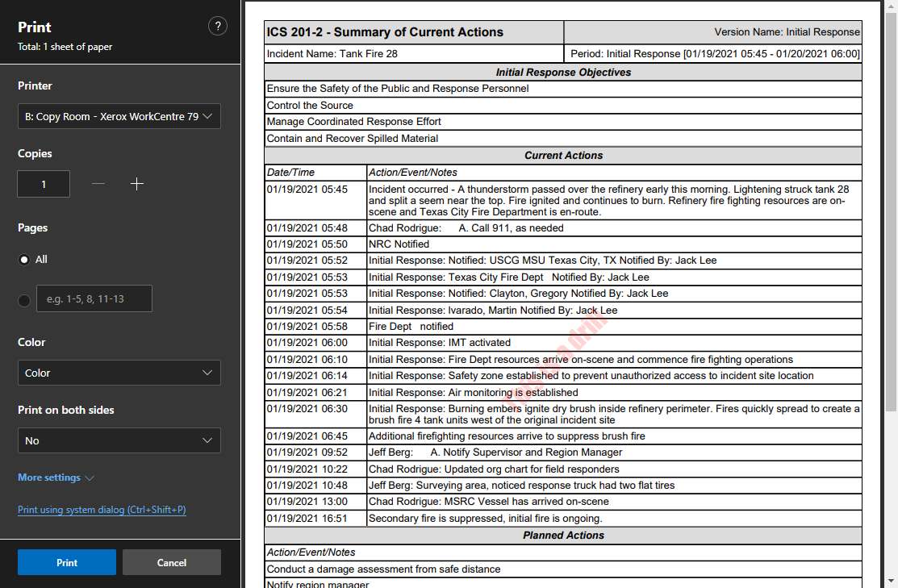Click 'Additional firefighting resources arrive' entry
The image size is (898, 588).
[507, 436]
